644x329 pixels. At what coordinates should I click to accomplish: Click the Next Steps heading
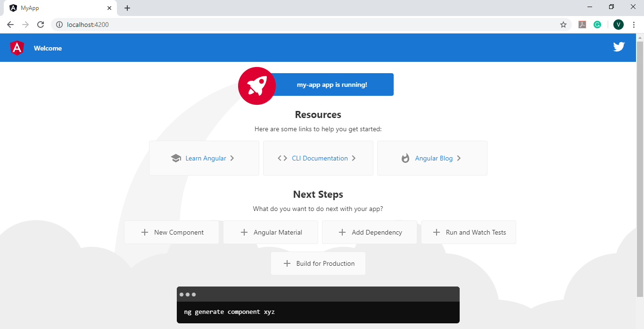[x=318, y=194]
